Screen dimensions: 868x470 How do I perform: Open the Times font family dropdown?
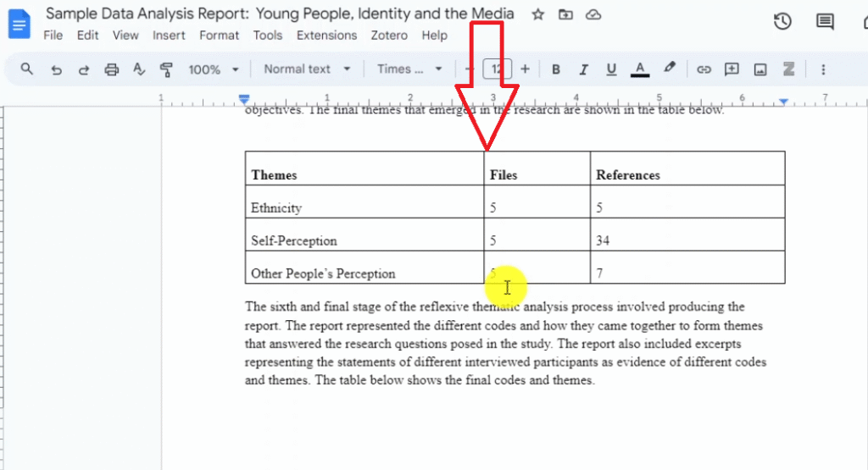pos(409,69)
